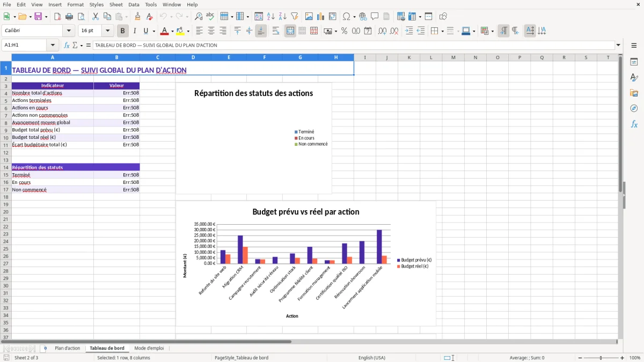
Task: Click the AutoFilter funnel icon
Action: pyautogui.click(x=295, y=17)
